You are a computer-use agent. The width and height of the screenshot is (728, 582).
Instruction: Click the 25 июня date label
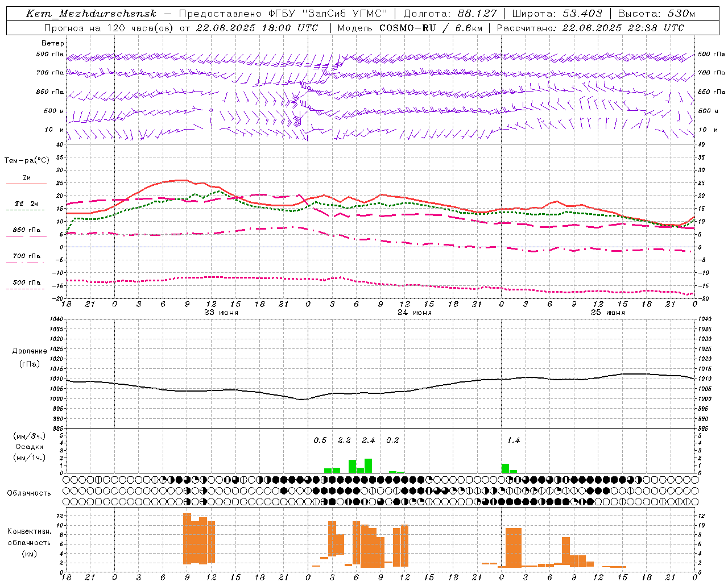tap(608, 313)
